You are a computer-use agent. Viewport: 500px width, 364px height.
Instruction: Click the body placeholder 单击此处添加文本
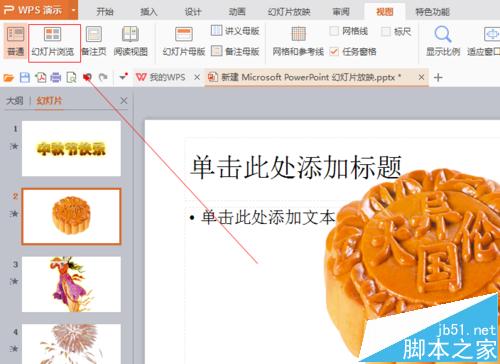click(x=267, y=217)
